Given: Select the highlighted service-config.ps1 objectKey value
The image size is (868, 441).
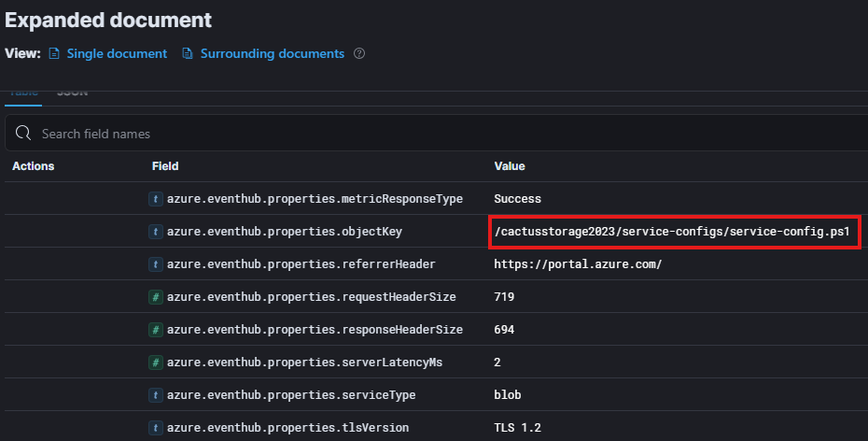Looking at the screenshot, I should tap(673, 232).
